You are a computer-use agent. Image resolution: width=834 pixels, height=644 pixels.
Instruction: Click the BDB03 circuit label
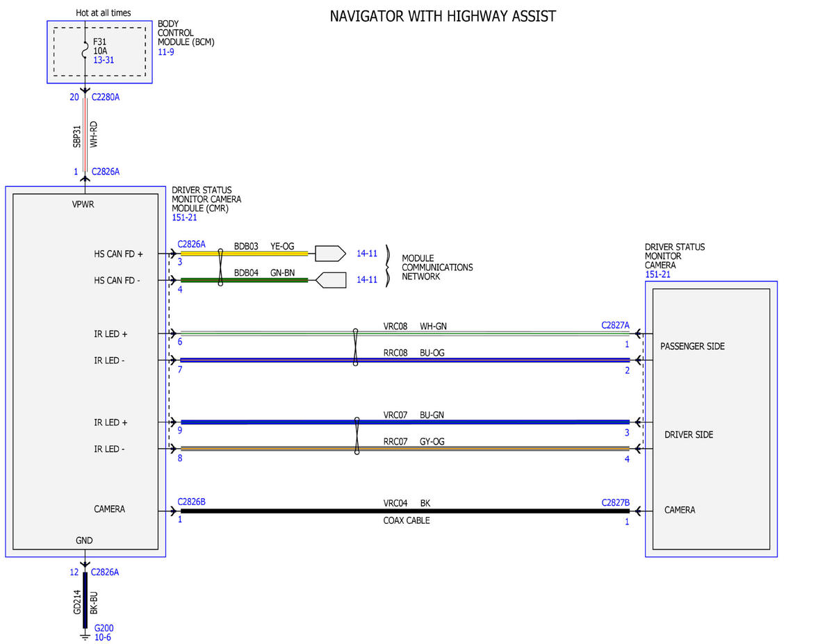click(x=246, y=246)
